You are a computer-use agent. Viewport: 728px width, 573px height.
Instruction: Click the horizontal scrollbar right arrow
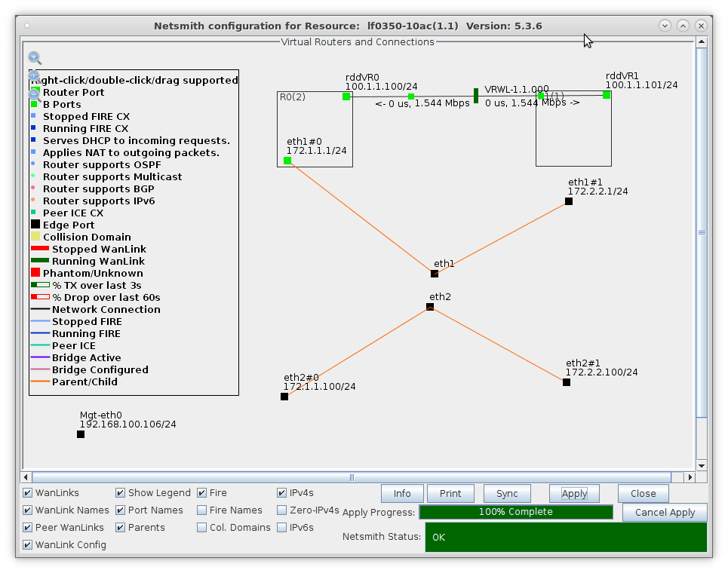pos(689,477)
